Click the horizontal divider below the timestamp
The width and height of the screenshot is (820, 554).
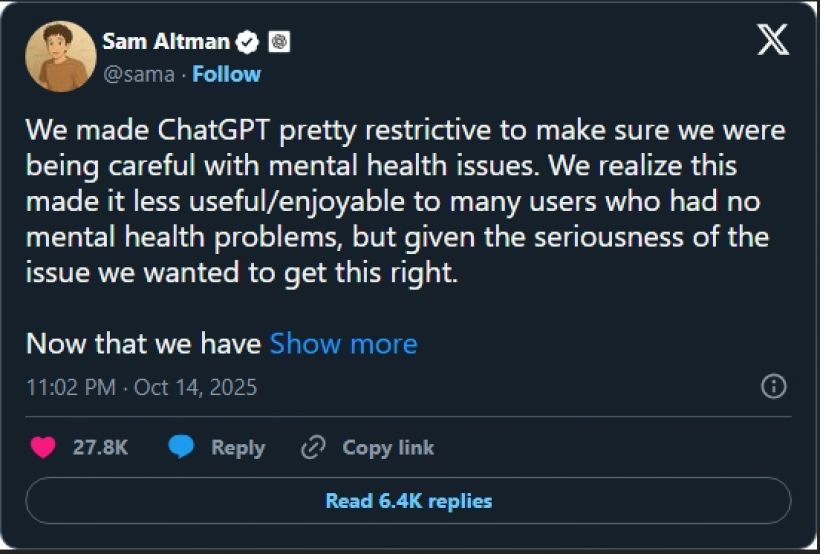[x=408, y=416]
